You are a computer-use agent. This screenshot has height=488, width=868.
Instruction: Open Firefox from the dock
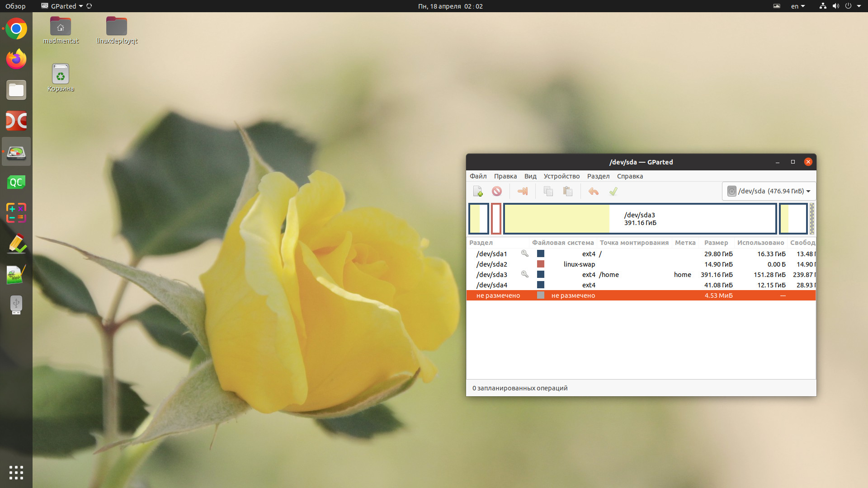16,59
